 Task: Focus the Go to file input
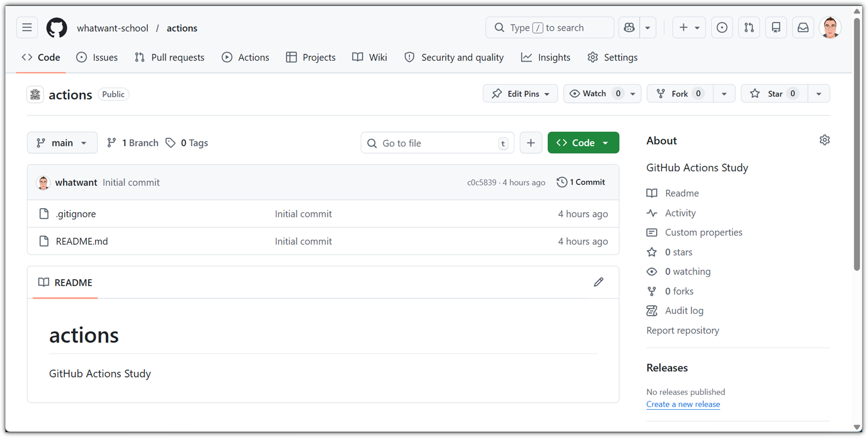point(437,143)
